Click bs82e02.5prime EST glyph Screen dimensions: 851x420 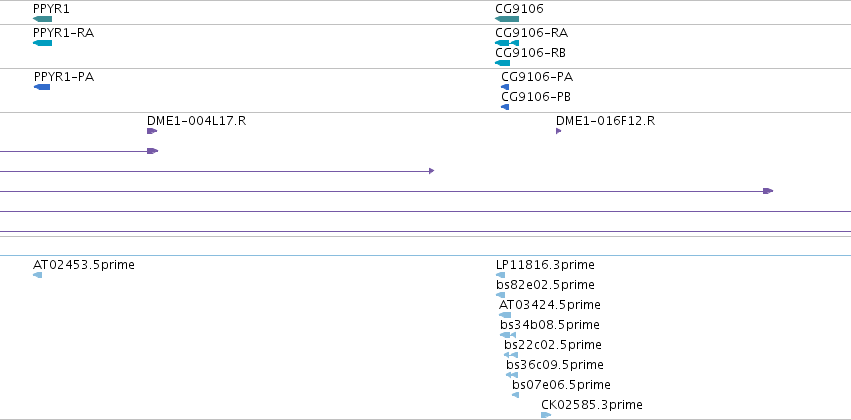click(x=500, y=295)
